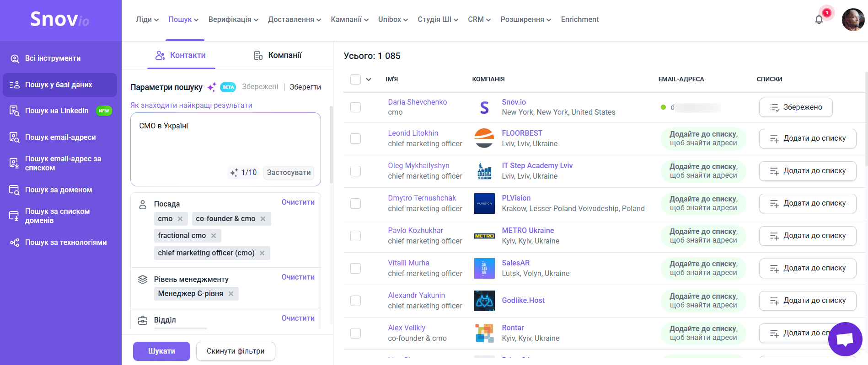The height and width of the screenshot is (365, 868).
Task: Click Snov.io company logo in results
Action: (484, 107)
